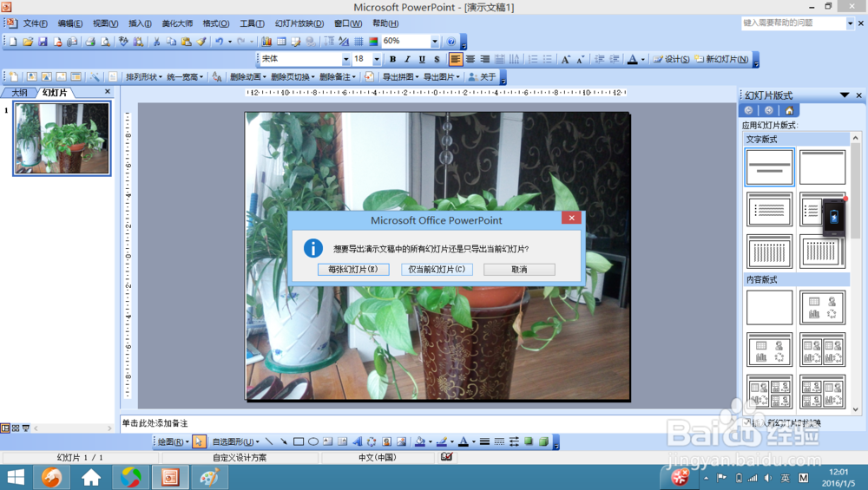Click the Fill Color paint bucket

click(x=419, y=441)
